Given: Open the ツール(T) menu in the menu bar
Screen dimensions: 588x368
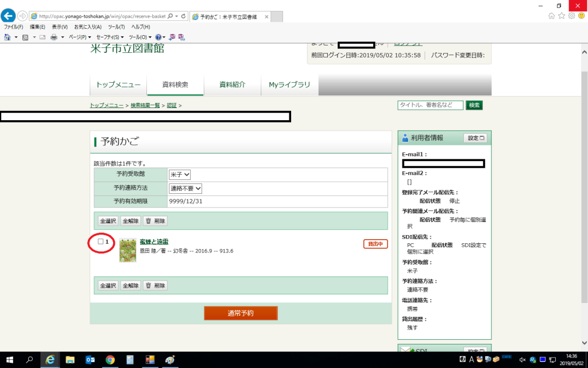Looking at the screenshot, I should point(116,27).
